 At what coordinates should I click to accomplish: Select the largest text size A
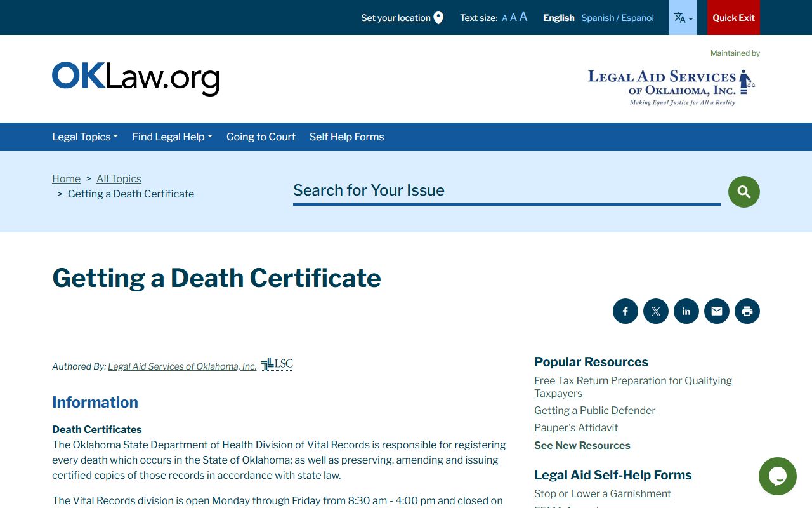pos(523,17)
